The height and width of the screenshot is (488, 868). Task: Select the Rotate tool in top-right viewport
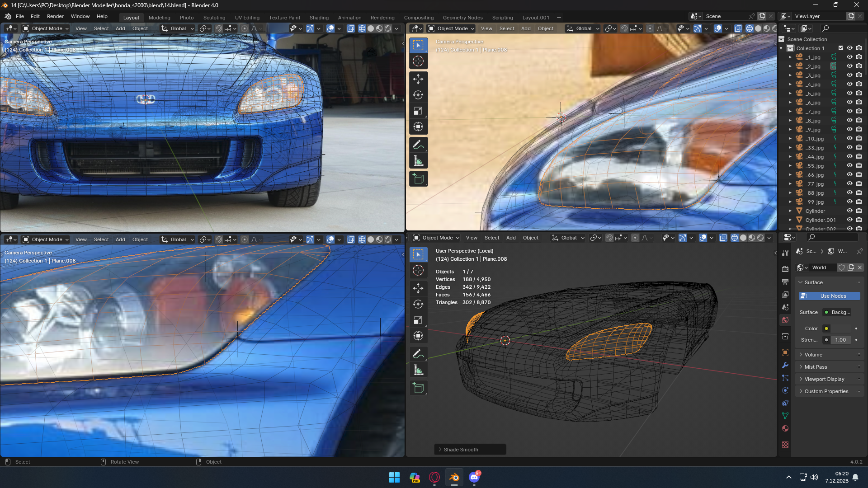coord(418,95)
